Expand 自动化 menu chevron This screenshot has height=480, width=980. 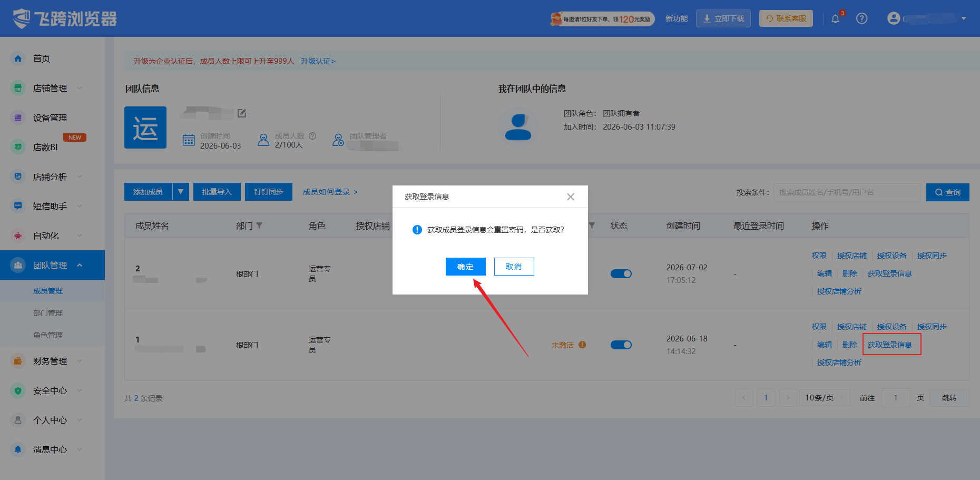click(x=80, y=236)
